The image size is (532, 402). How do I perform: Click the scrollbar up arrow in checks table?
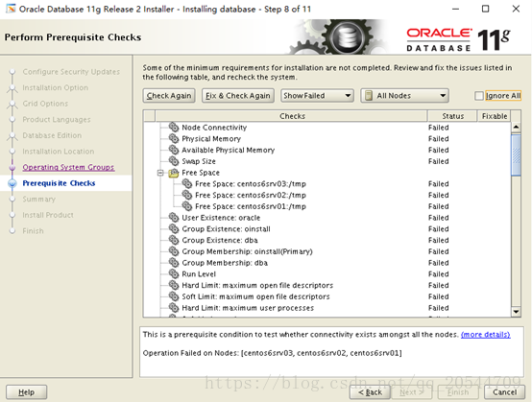[516, 127]
